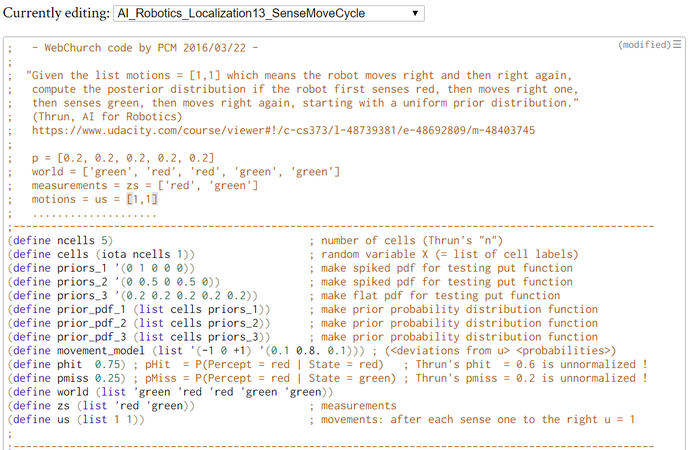Click the '(modified)' status label

[645, 45]
